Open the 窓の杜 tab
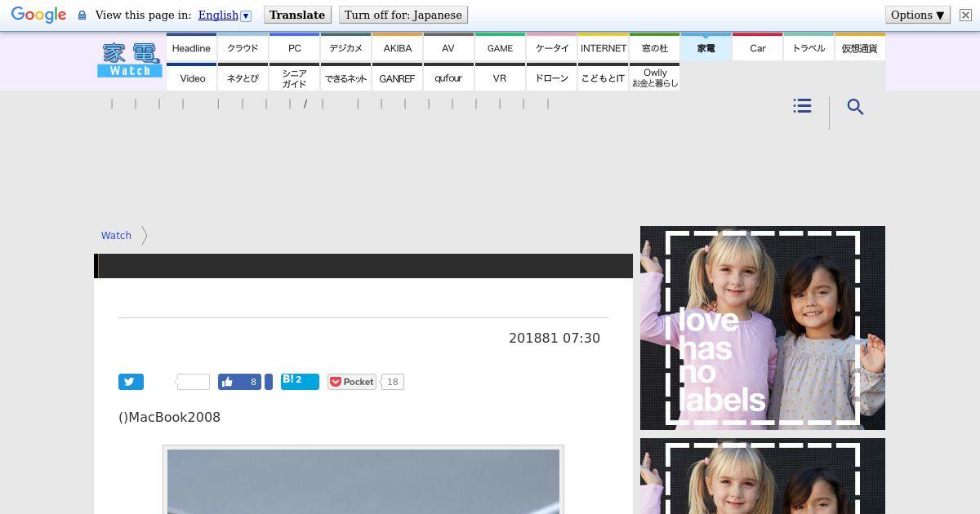 pos(654,47)
